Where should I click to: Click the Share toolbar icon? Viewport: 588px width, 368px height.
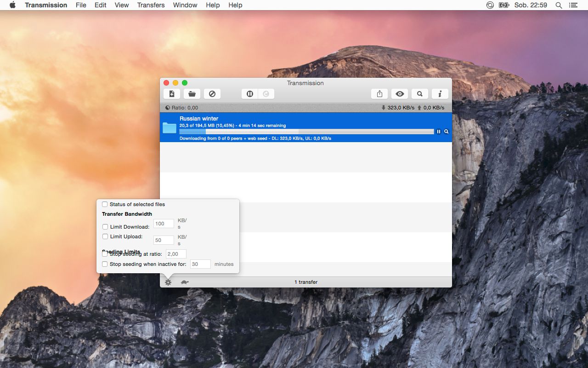pyautogui.click(x=379, y=94)
